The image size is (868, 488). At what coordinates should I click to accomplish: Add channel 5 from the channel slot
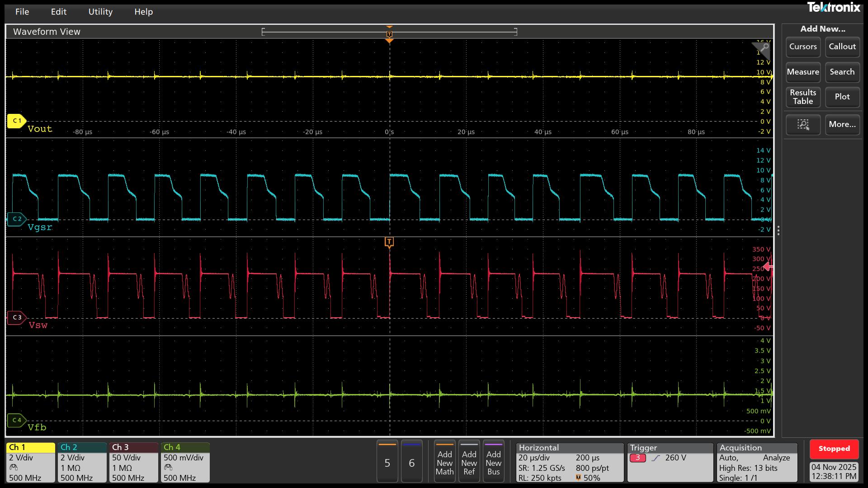click(x=387, y=462)
